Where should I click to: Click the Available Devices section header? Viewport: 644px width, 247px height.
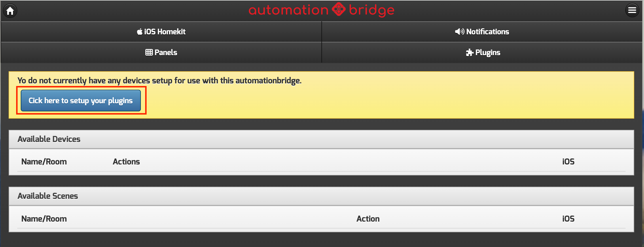(x=49, y=139)
